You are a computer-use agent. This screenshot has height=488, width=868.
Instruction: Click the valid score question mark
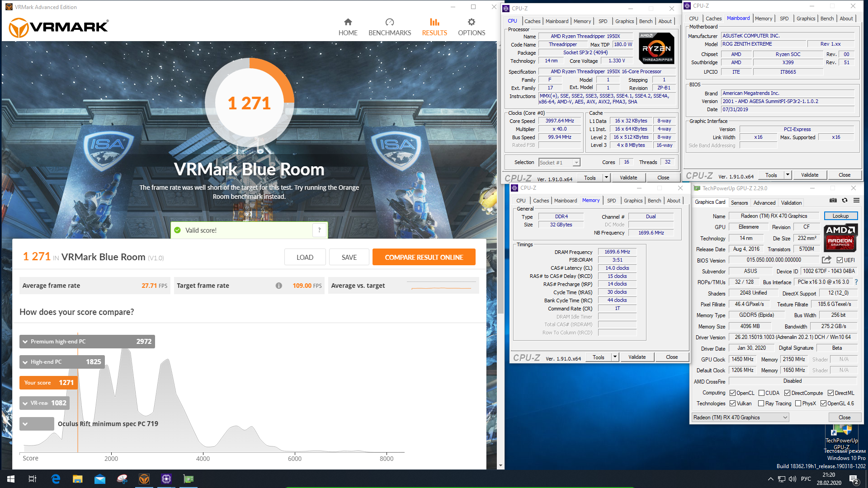[319, 230]
